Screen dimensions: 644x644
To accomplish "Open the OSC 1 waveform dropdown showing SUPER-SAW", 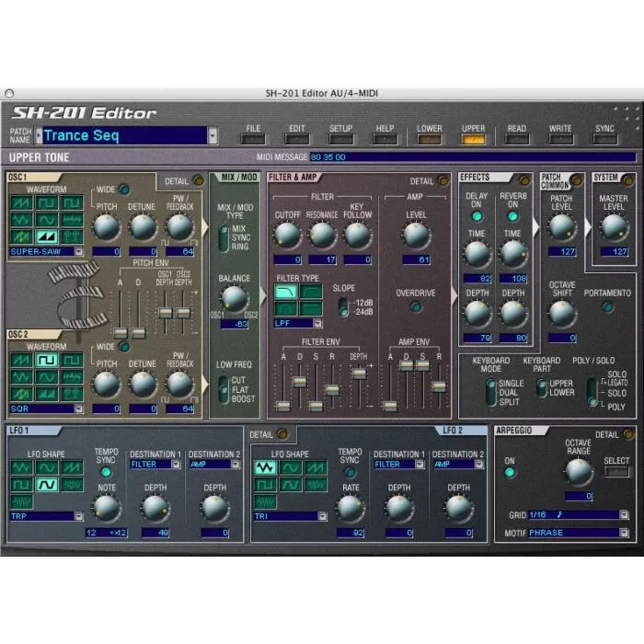I will [x=78, y=251].
